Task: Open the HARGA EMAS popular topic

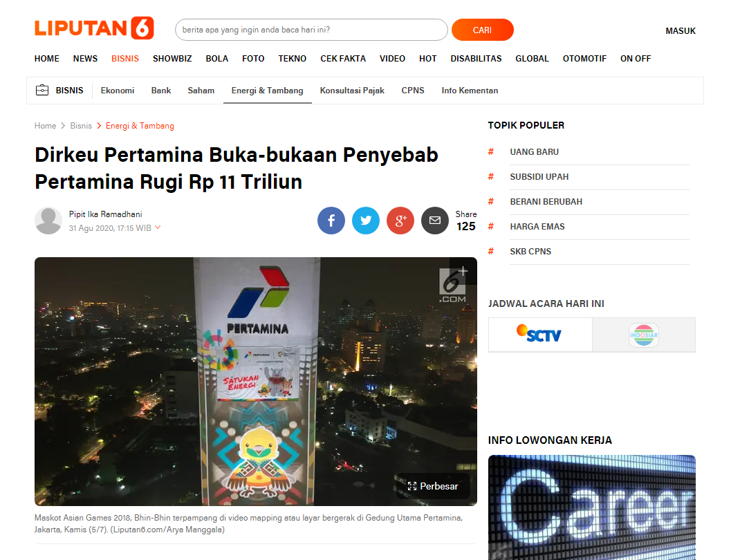Action: pyautogui.click(x=537, y=227)
